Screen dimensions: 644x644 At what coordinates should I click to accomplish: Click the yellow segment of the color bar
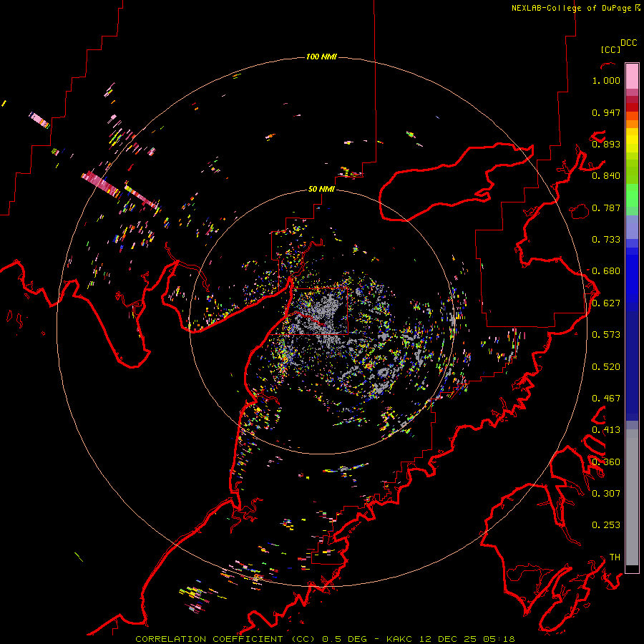(632, 140)
